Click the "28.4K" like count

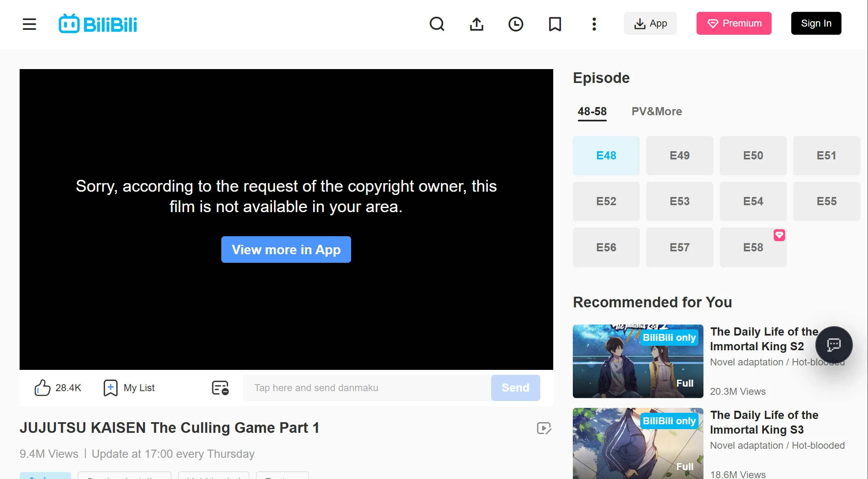click(x=68, y=387)
